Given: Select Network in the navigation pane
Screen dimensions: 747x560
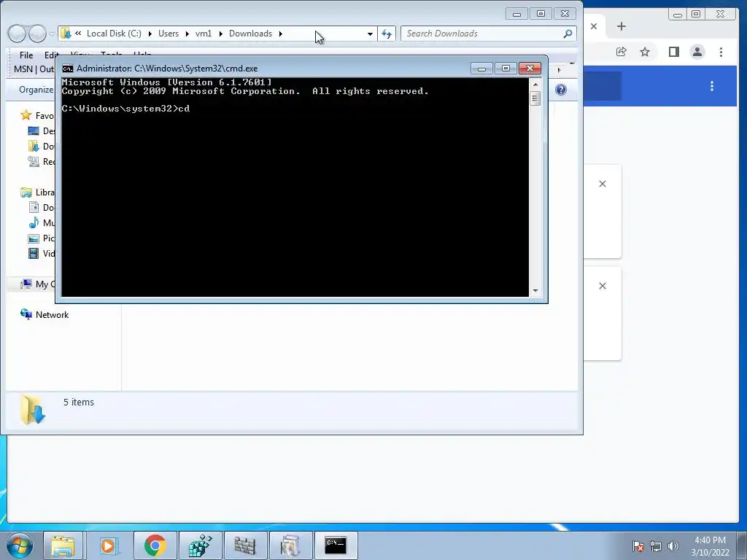Looking at the screenshot, I should 44,315.
